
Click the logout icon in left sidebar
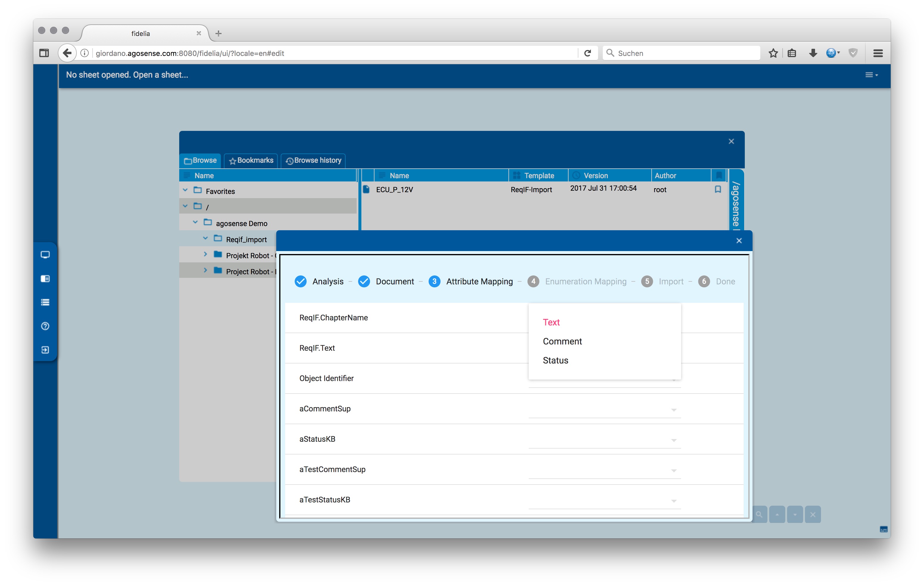(45, 350)
